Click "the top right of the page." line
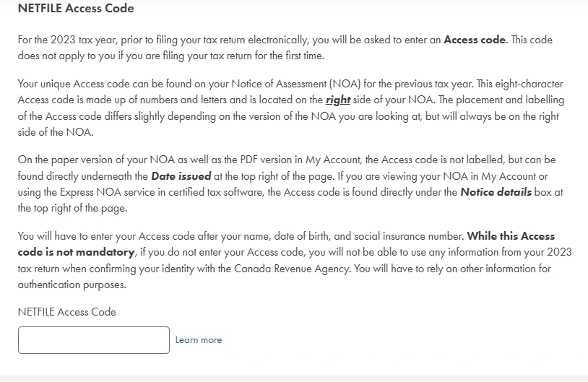This screenshot has width=588, height=382. point(73,209)
